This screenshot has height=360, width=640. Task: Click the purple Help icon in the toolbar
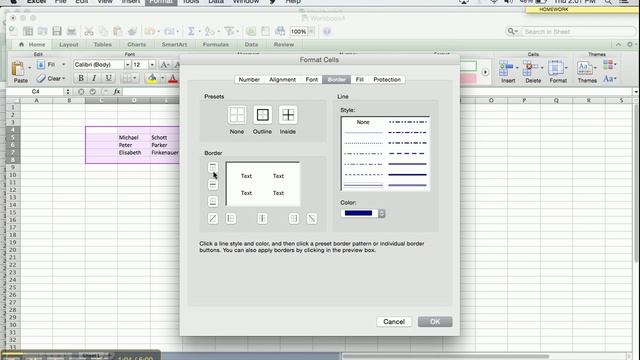(327, 31)
